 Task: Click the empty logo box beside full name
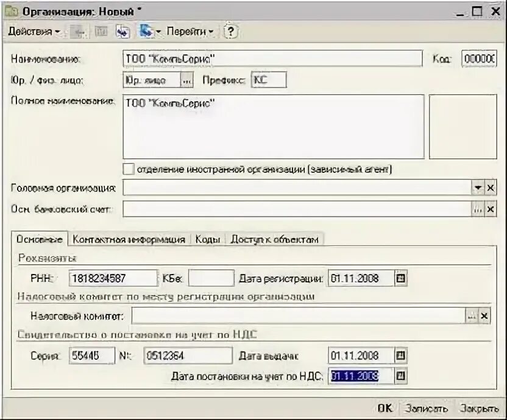point(463,127)
